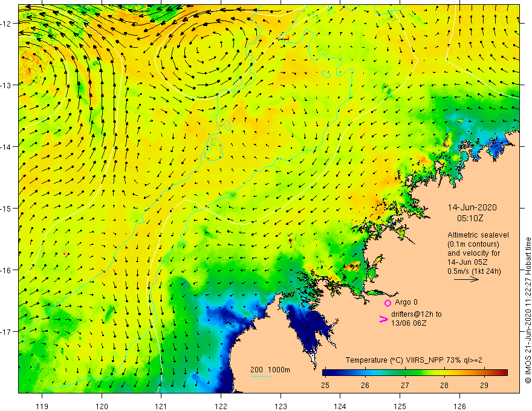Click the latitude axis label -14
532x411 pixels.
point(7,147)
